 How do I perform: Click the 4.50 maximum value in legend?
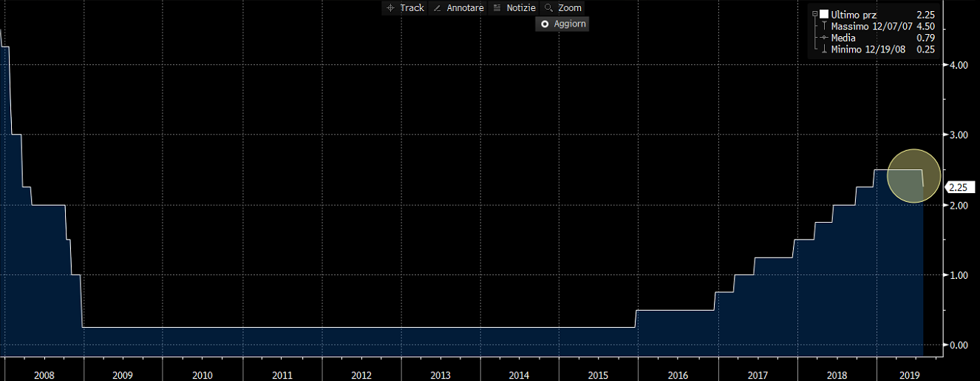926,26
